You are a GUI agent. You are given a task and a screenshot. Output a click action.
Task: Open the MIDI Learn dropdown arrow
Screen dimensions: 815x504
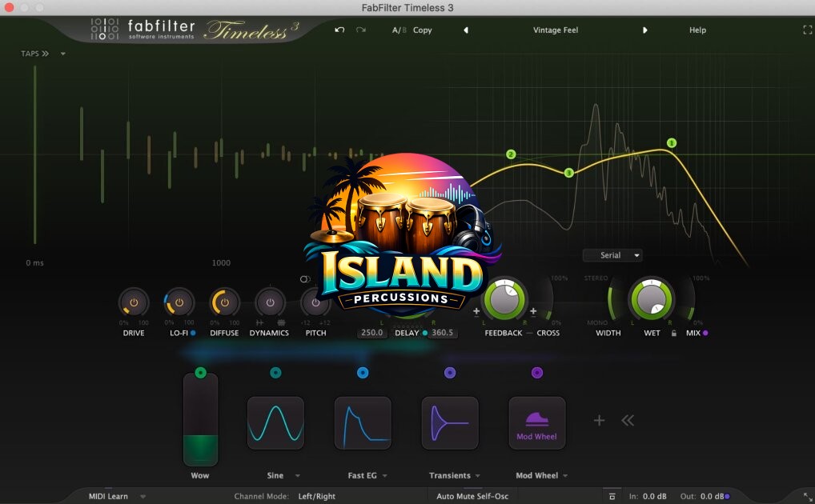143,497
